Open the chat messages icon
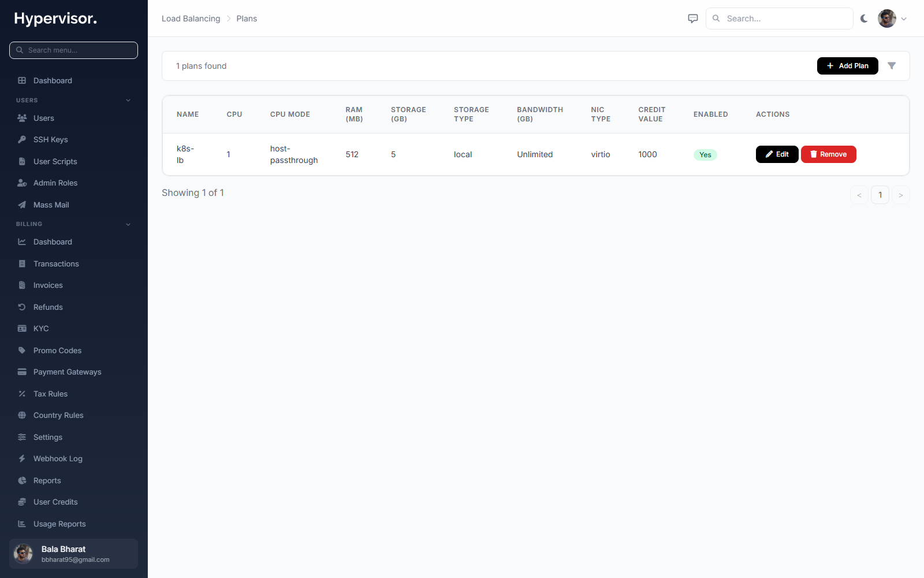Image resolution: width=924 pixels, height=578 pixels. [693, 18]
